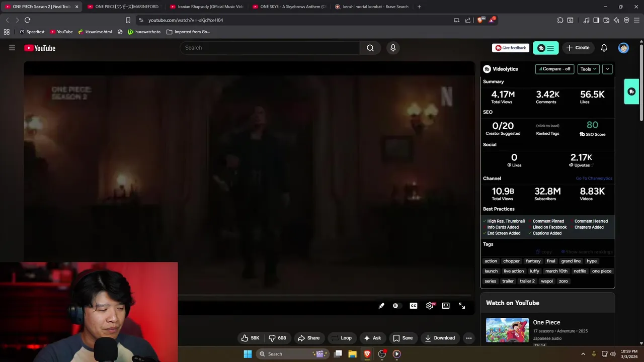Reload the page in Brave
Image resolution: width=644 pixels, height=362 pixels.
pos(27,20)
